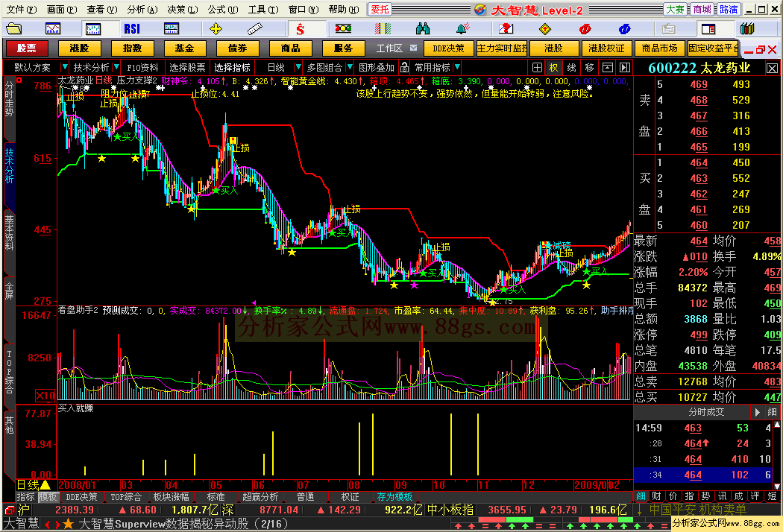Click the intraday line chart toolbar icon
783x532 pixels.
click(x=52, y=29)
